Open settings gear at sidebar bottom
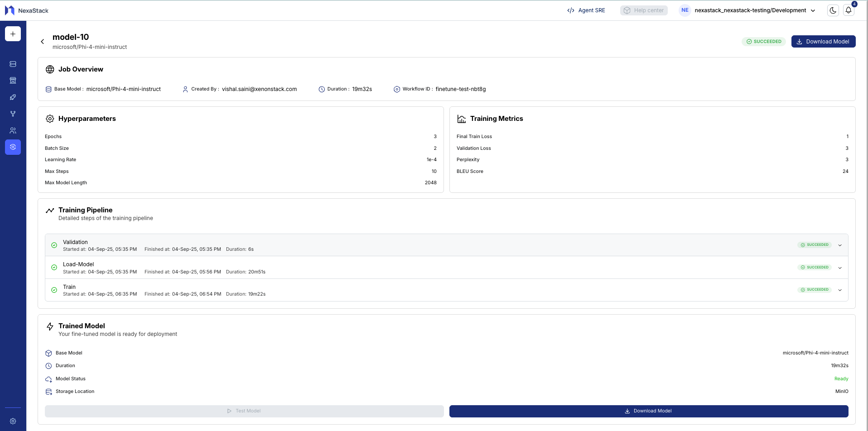This screenshot has width=868, height=431. pos(13,421)
